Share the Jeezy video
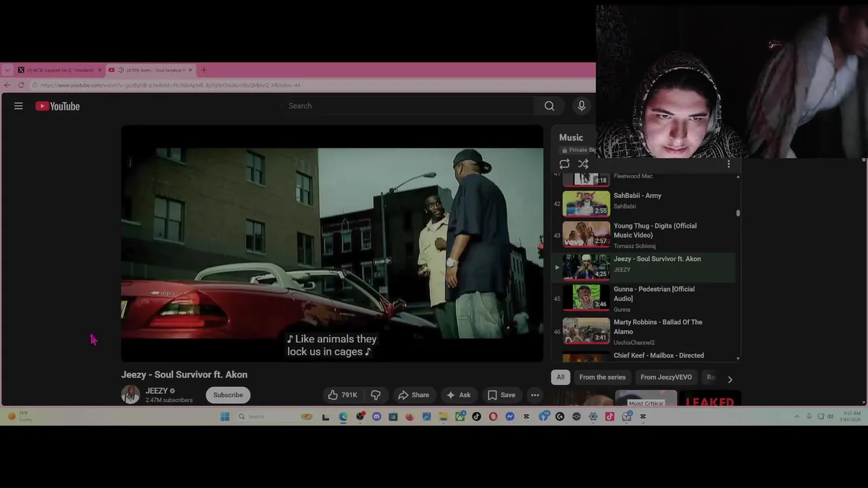This screenshot has height=488, width=868. (x=414, y=395)
